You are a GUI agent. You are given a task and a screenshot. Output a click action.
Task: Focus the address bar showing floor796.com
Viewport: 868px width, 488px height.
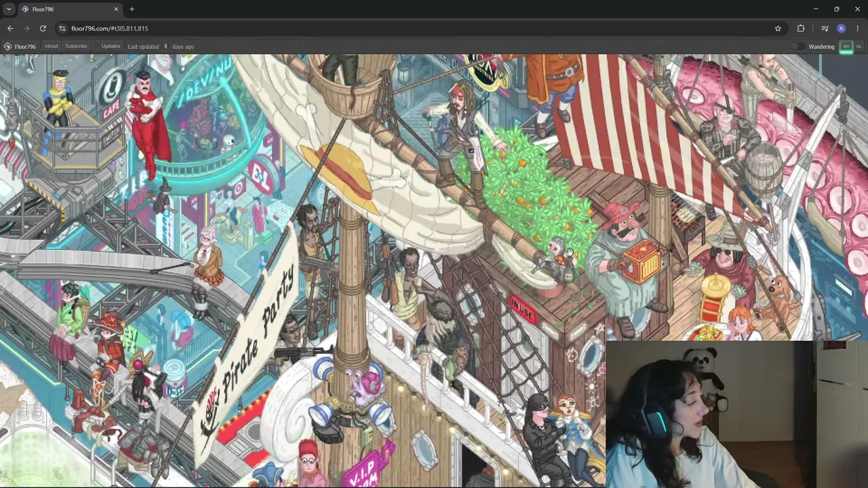tap(420, 28)
